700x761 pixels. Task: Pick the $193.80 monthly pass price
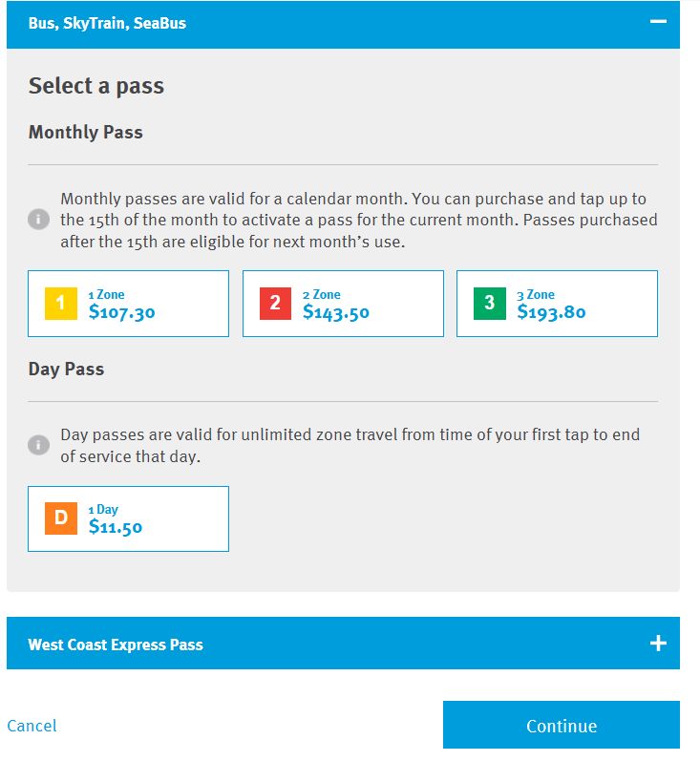(x=551, y=312)
